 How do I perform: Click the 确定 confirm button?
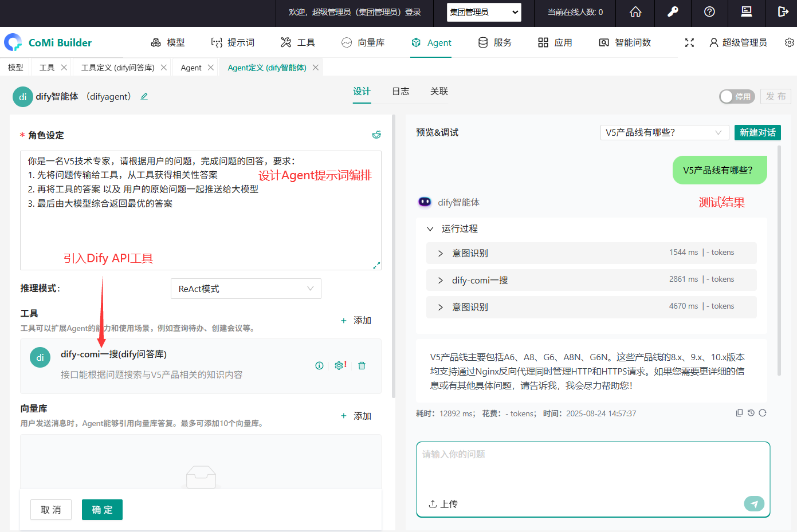click(x=102, y=510)
